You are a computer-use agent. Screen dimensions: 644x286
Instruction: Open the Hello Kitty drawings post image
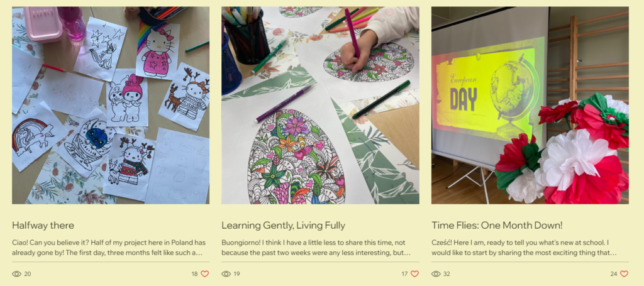coord(111,105)
